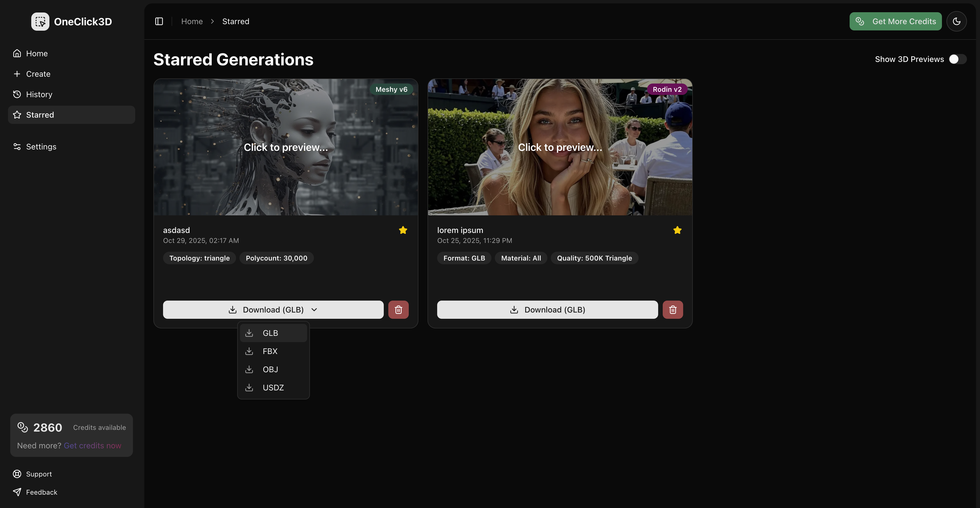This screenshot has width=980, height=508.
Task: Switch to light mode using the moon icon
Action: (x=957, y=21)
